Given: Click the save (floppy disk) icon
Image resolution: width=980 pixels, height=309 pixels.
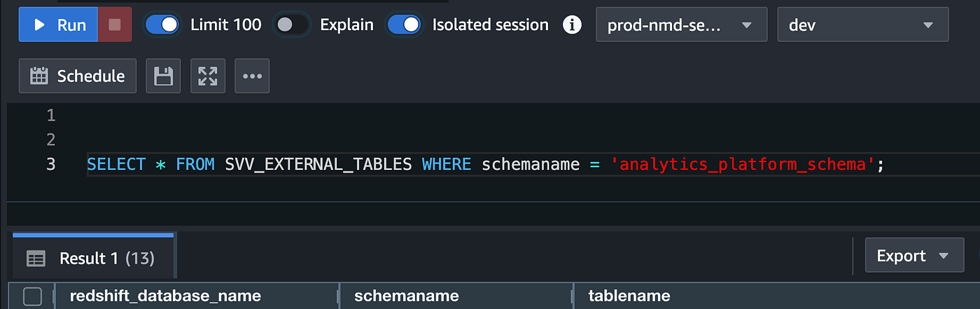Looking at the screenshot, I should 163,76.
